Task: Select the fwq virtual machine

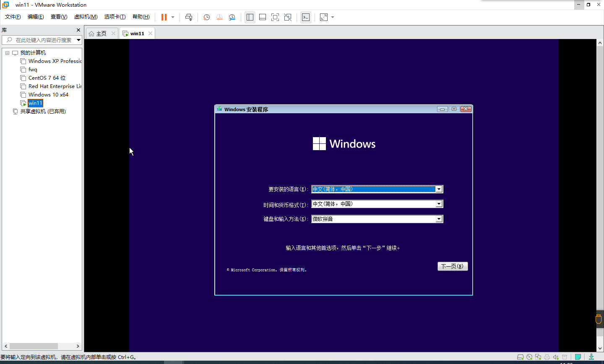Action: pyautogui.click(x=29, y=70)
